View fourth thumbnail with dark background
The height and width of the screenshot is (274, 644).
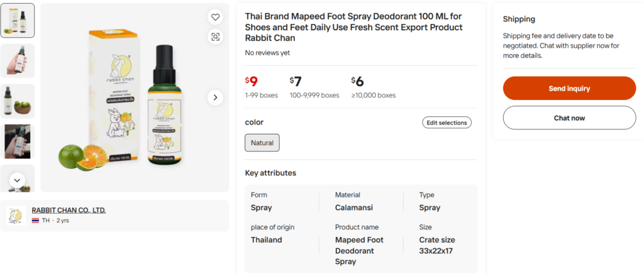[17, 141]
